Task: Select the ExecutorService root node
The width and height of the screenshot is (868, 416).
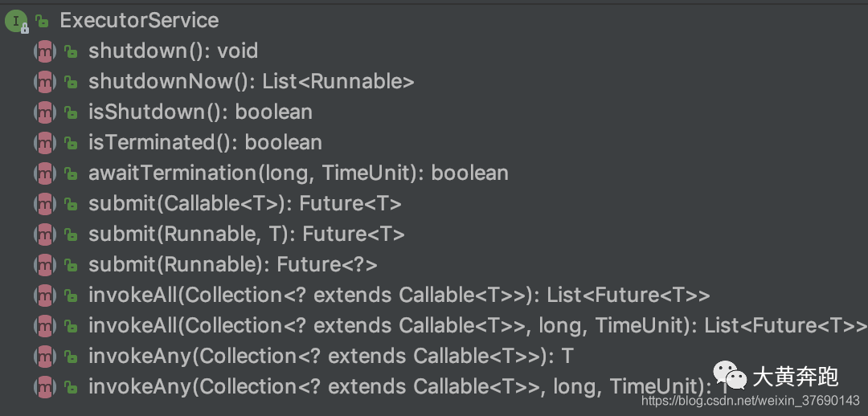Action: [x=140, y=20]
